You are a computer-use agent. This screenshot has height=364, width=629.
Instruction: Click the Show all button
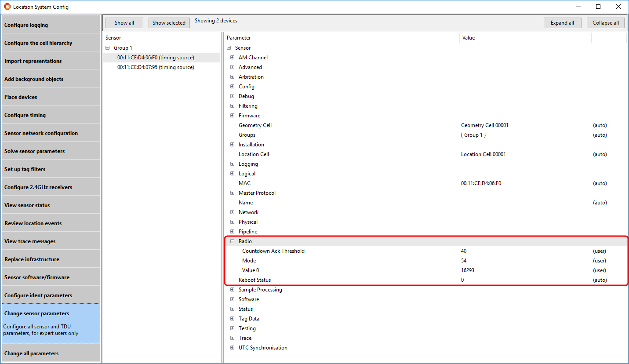[124, 22]
